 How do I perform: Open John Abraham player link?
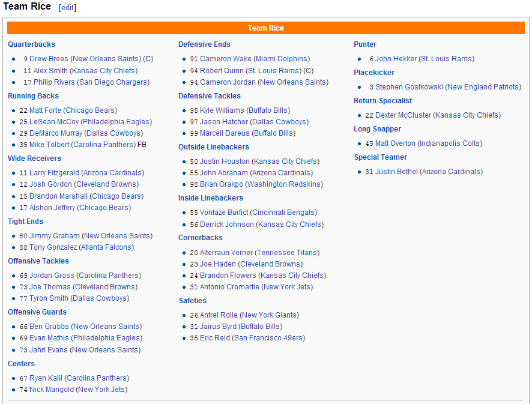[224, 173]
